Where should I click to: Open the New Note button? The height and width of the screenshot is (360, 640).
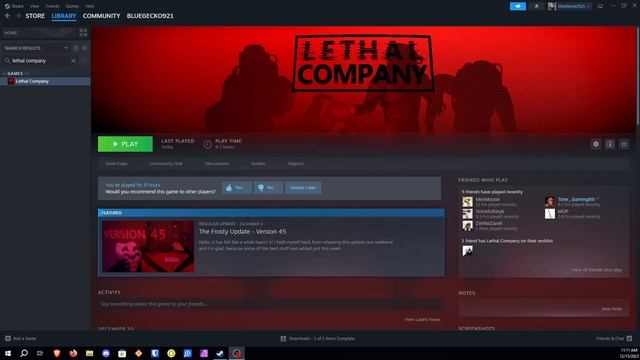[611, 309]
